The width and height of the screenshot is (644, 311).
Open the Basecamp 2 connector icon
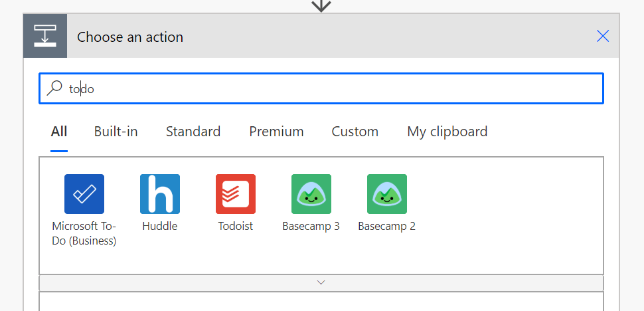(387, 194)
